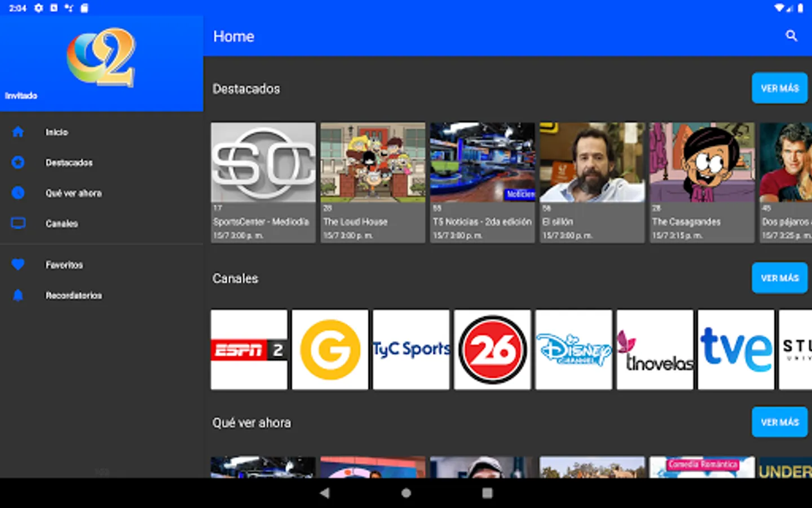Click the star icon beside Destacados
This screenshot has height=508, width=812.
click(18, 163)
